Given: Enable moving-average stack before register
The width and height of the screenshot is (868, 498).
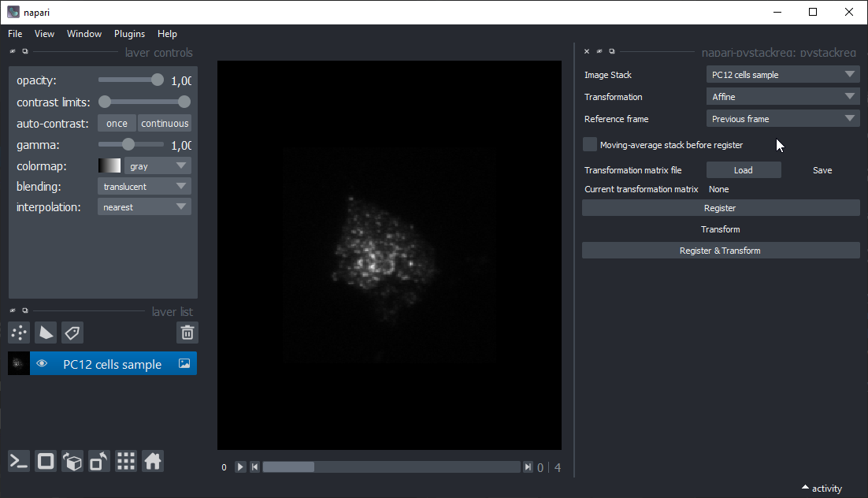Looking at the screenshot, I should click(590, 145).
